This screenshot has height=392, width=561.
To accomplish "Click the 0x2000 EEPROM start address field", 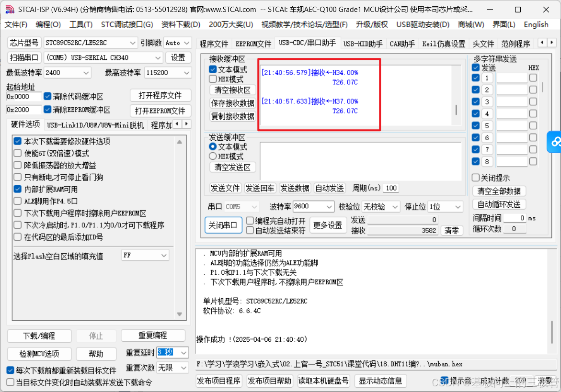I will 24,109.
